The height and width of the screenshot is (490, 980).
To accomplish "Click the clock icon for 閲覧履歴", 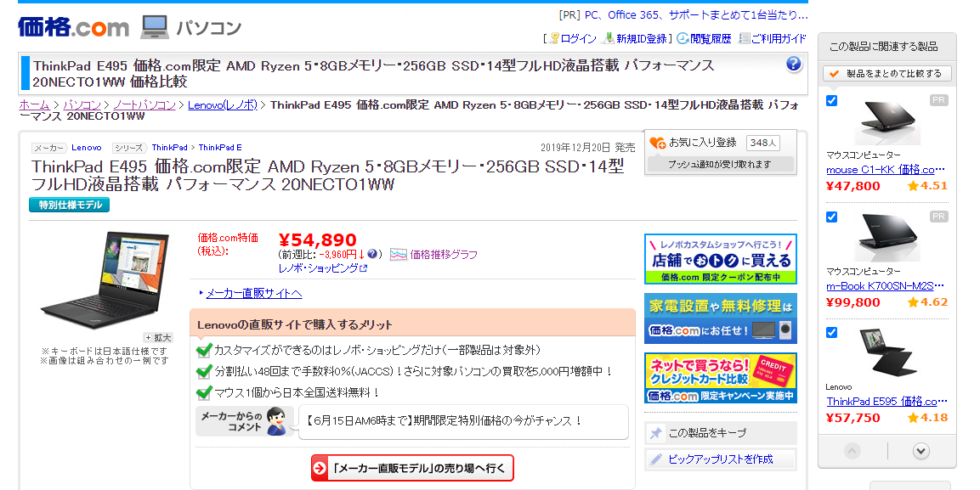I will tap(683, 39).
